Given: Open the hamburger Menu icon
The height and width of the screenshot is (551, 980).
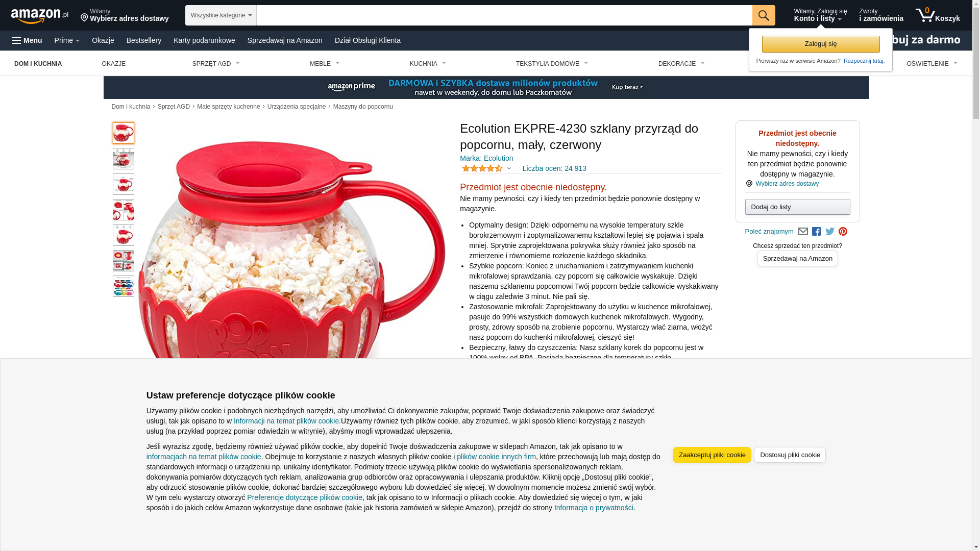Looking at the screenshot, I should point(27,40).
